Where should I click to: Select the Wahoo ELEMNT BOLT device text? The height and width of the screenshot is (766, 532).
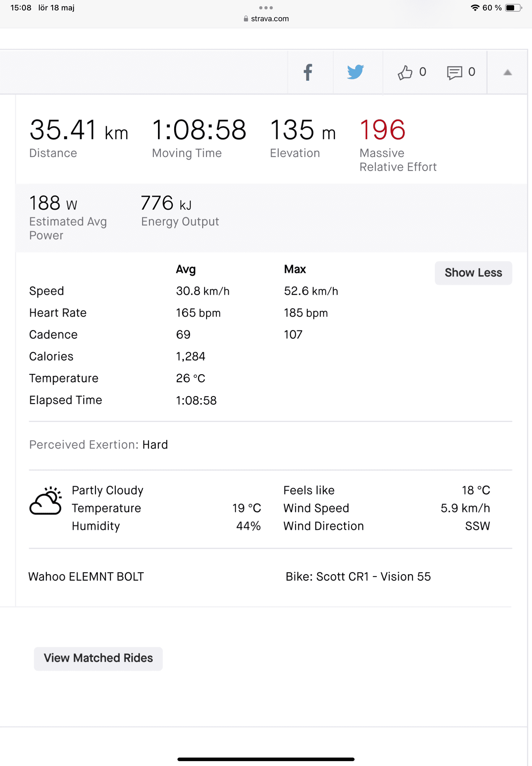[x=86, y=577]
